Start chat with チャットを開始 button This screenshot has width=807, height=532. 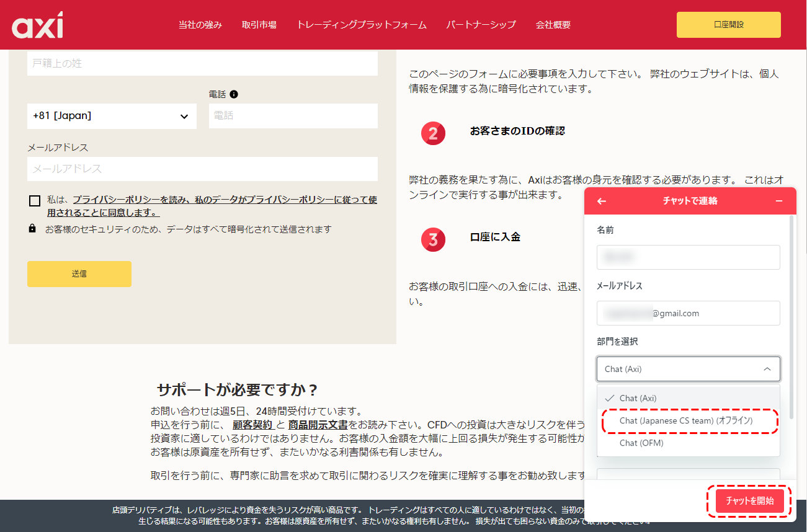tap(750, 501)
